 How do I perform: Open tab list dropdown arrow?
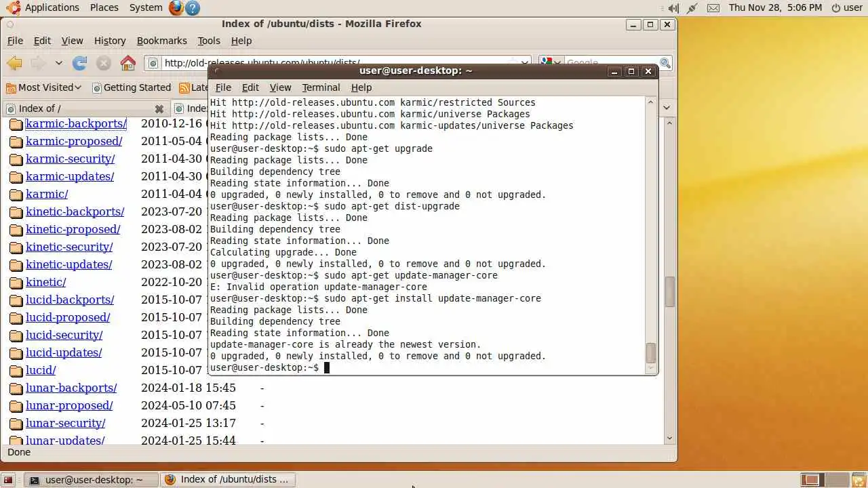667,108
